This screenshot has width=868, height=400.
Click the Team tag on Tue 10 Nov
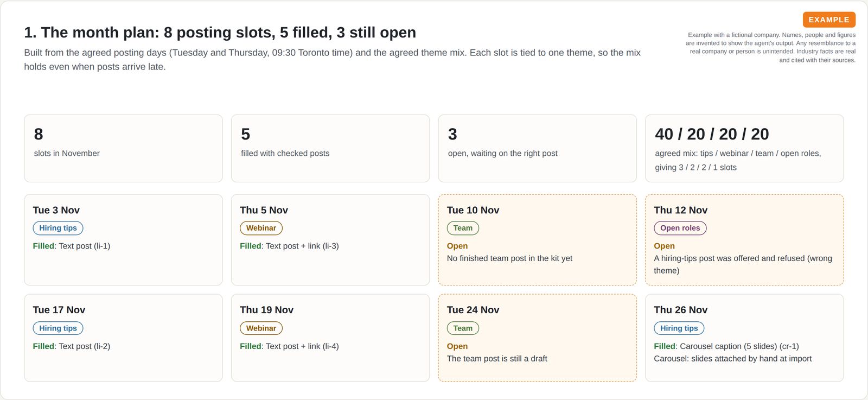(x=463, y=228)
